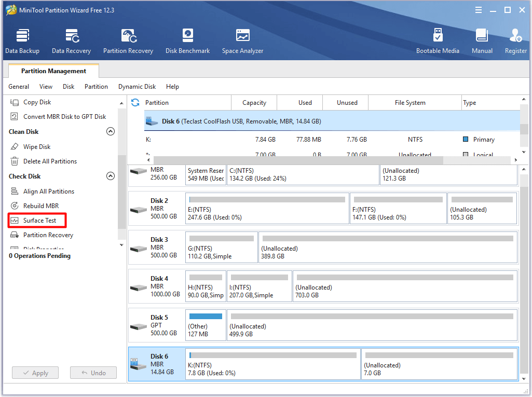The width and height of the screenshot is (532, 397).
Task: Open the Dynamic Disk menu
Action: click(137, 87)
